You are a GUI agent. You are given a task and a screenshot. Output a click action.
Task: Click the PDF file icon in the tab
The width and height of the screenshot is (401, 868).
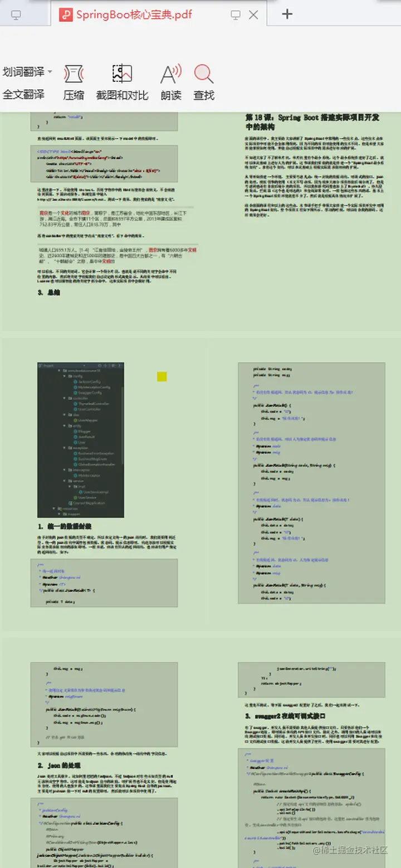(x=65, y=15)
